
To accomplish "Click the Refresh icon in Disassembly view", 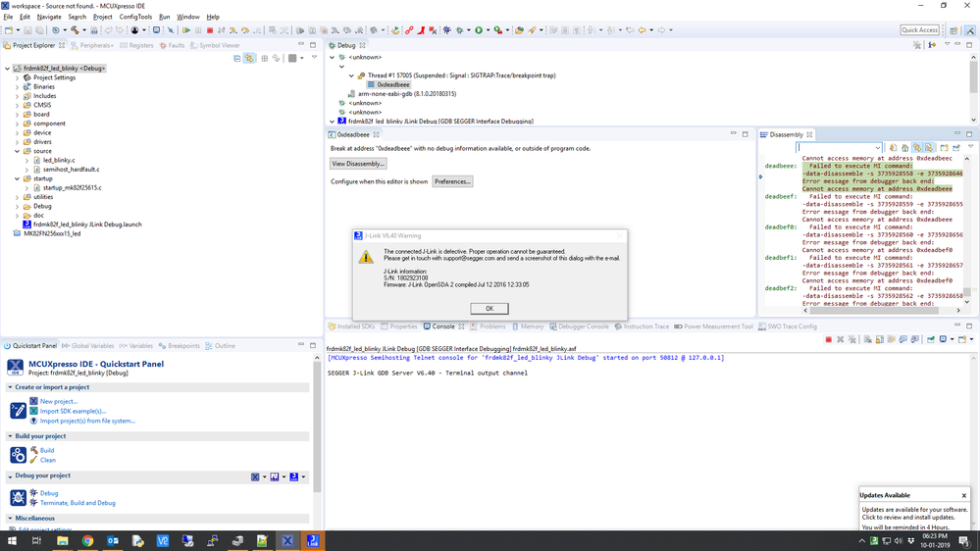I will (893, 147).
